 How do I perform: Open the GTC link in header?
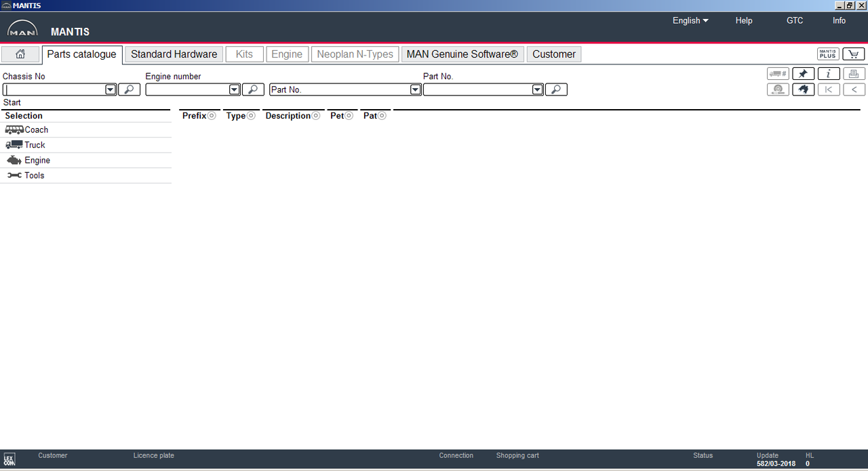(x=795, y=20)
